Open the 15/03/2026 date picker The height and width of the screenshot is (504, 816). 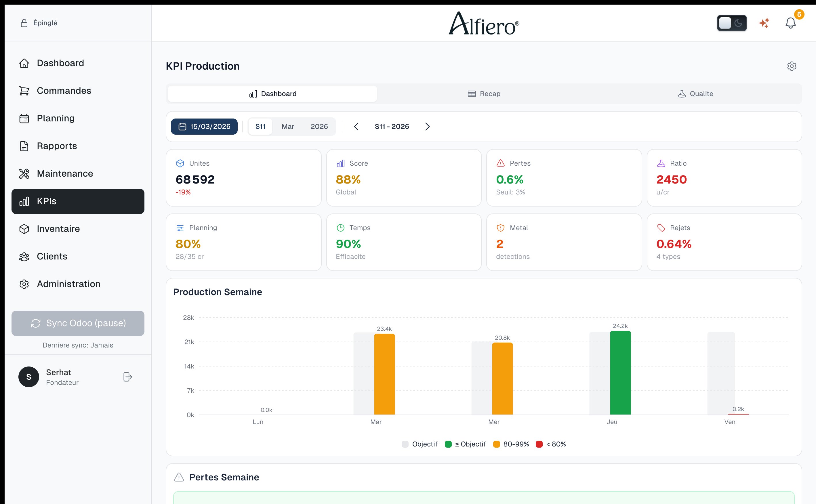(204, 126)
